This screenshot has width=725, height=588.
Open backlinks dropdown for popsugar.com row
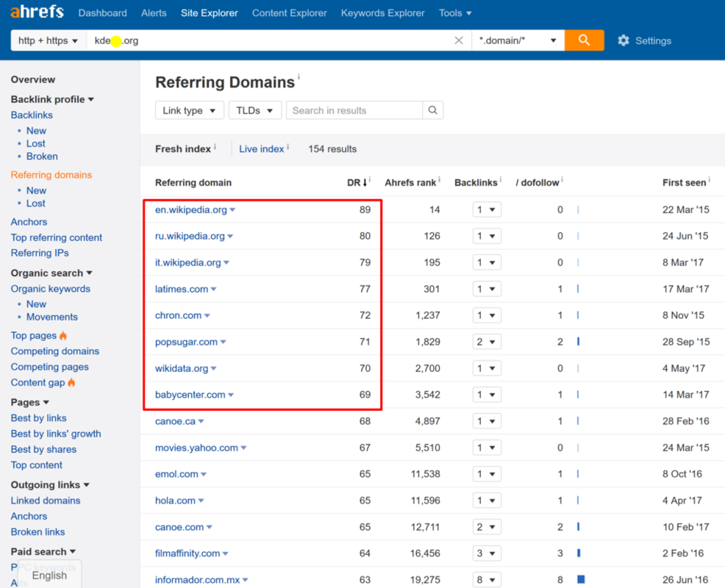click(487, 342)
